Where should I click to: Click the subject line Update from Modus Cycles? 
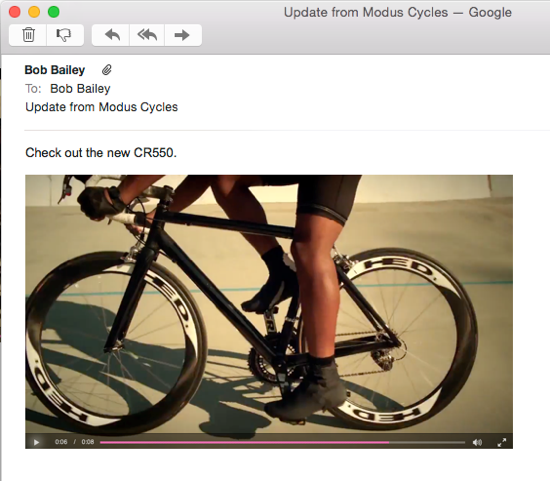click(x=101, y=107)
